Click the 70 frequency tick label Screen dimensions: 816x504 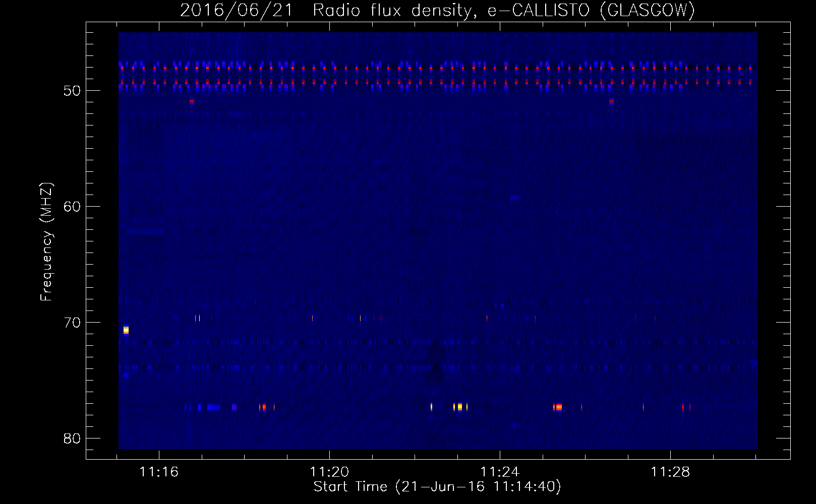72,323
